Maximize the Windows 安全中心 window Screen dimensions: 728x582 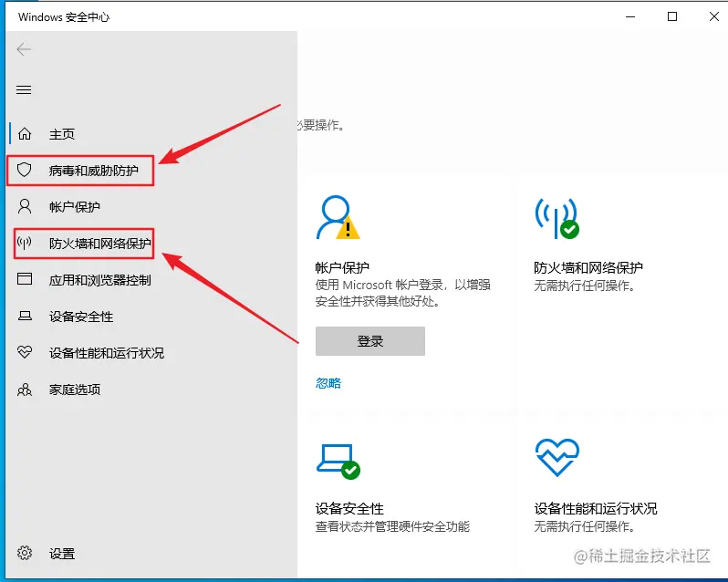(x=672, y=16)
